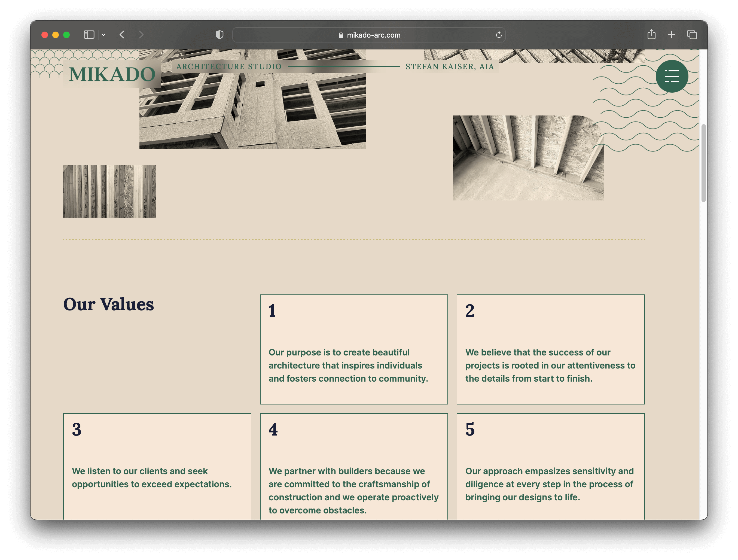Show the tab overview
The height and width of the screenshot is (560, 738).
tap(692, 35)
